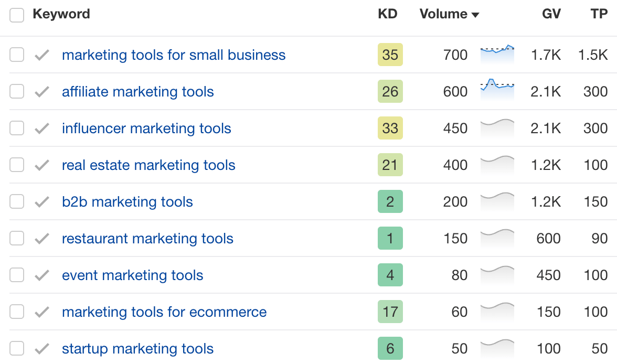Click the checkmark icon beside "startup marketing tools"
This screenshot has width=617, height=364.
(x=41, y=348)
